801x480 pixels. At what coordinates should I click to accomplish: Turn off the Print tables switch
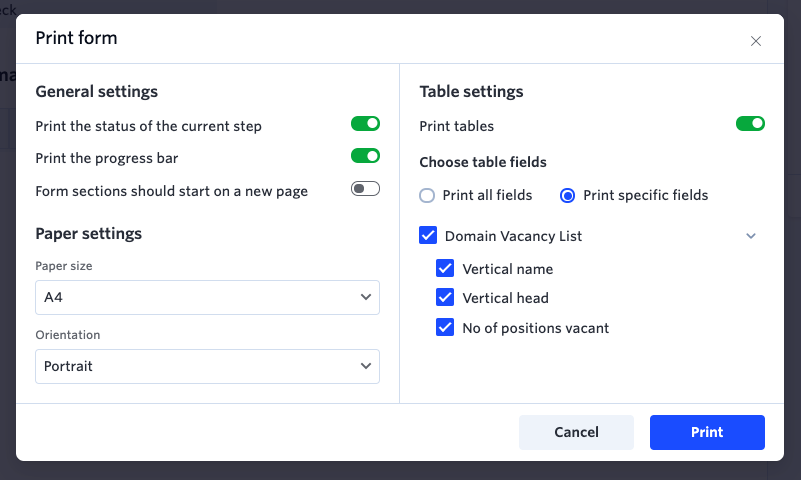pyautogui.click(x=750, y=124)
